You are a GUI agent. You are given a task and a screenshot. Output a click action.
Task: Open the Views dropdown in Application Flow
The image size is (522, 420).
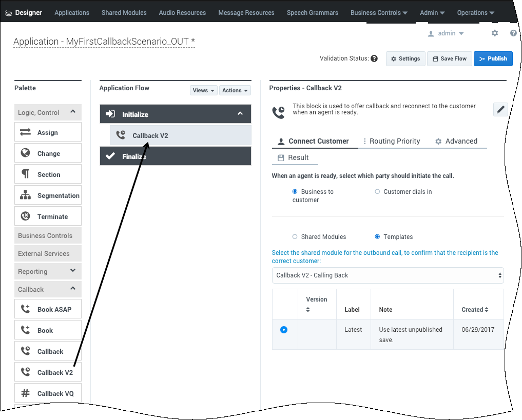[x=203, y=90]
